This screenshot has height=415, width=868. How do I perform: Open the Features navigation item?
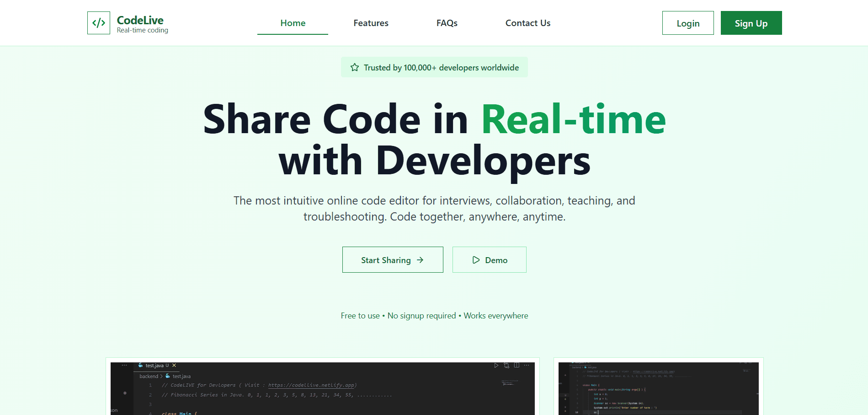pos(371,23)
